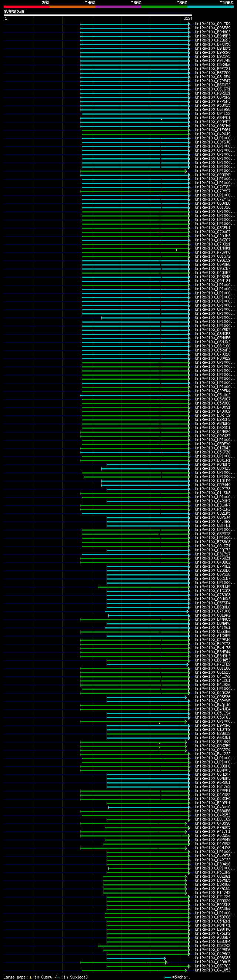
Task: Select label UniRef100_A9RB21
Action: (x=212, y=93)
